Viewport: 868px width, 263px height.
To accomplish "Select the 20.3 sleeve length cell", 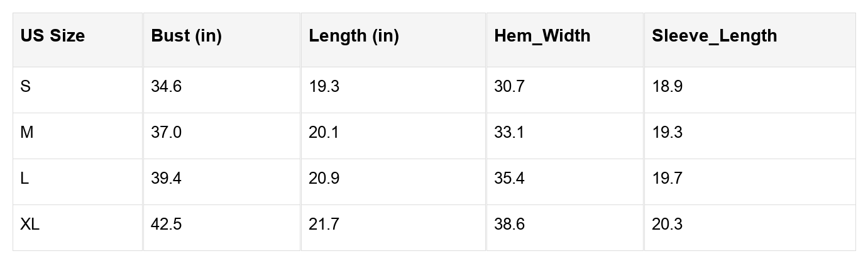I will (x=667, y=225).
